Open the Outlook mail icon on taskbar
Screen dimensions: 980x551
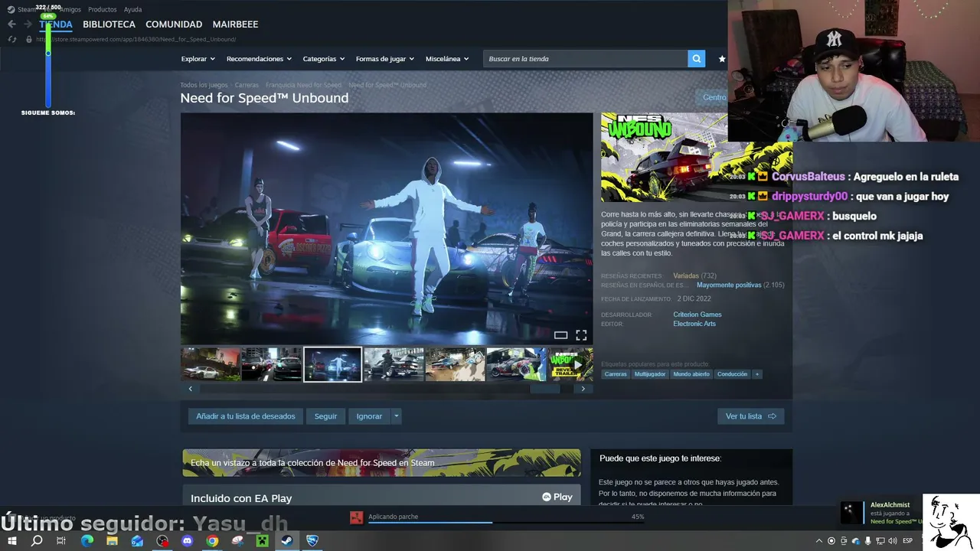[x=137, y=541]
